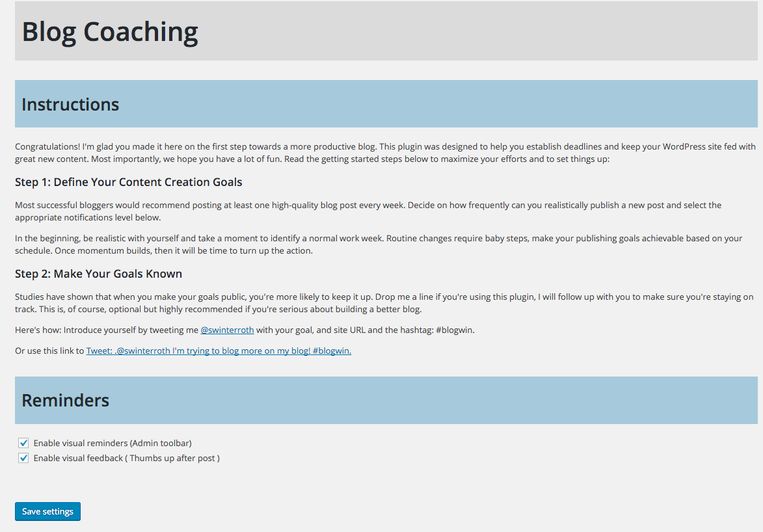Click the label Enable visual reminders (Admin toolbar)
This screenshot has width=763, height=532.
coord(113,443)
